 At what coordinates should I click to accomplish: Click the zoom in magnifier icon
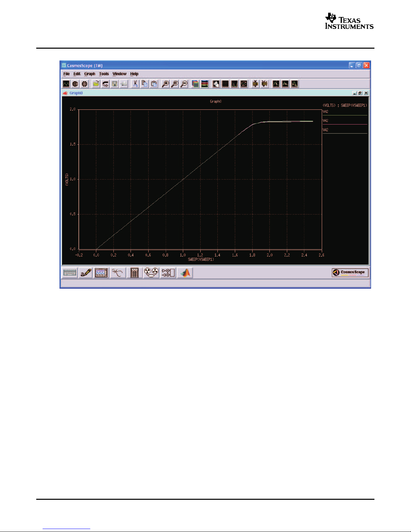tap(165, 84)
